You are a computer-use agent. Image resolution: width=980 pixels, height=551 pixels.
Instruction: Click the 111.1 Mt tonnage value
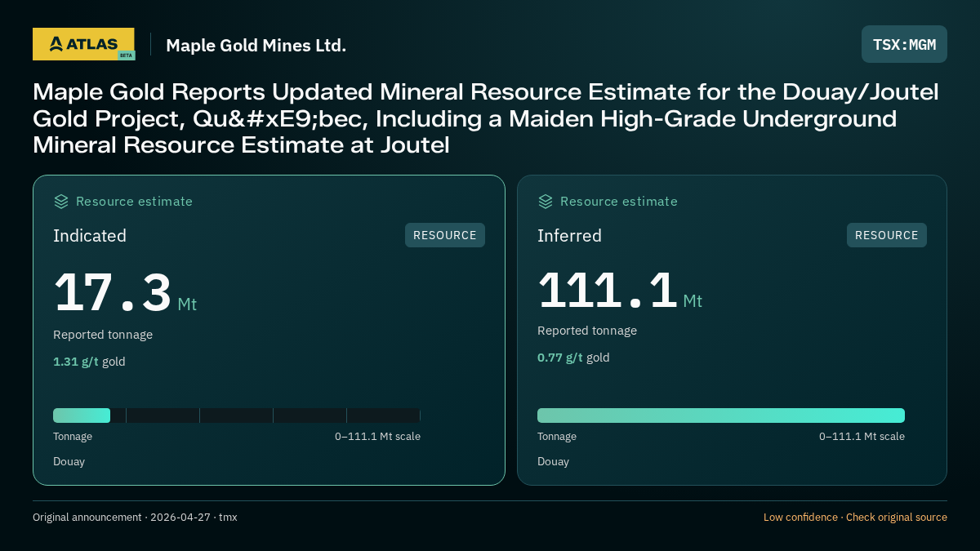620,289
